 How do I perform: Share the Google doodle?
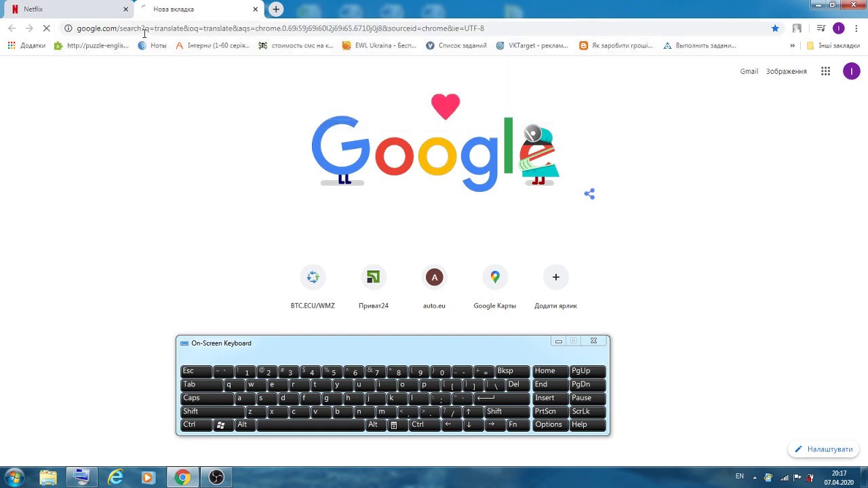pos(589,194)
